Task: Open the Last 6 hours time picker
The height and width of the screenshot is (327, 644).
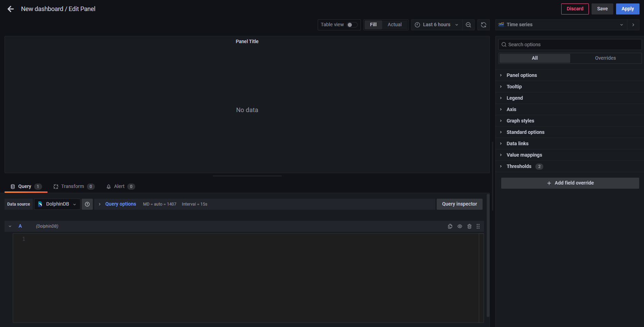Action: pyautogui.click(x=436, y=25)
